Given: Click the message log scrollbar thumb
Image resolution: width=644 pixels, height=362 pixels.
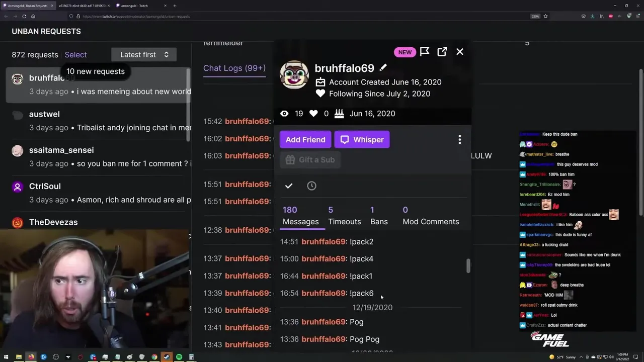Looking at the screenshot, I should (x=468, y=266).
